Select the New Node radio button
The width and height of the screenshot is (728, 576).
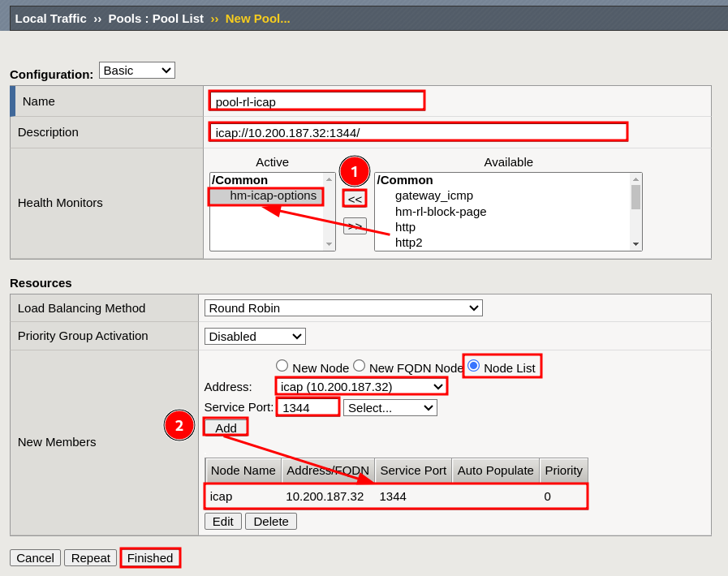point(282,366)
